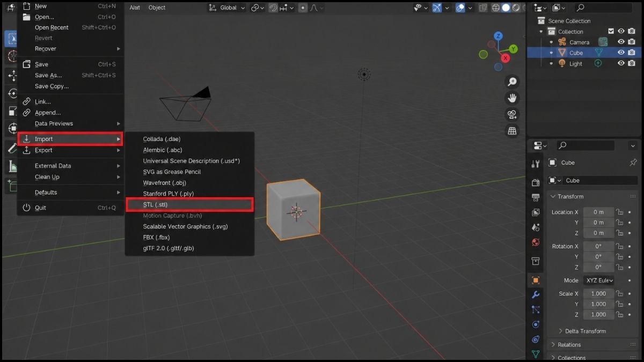Screen dimensions: 644x362
Task: Open the World properties tab (red globe)
Action: (535, 242)
